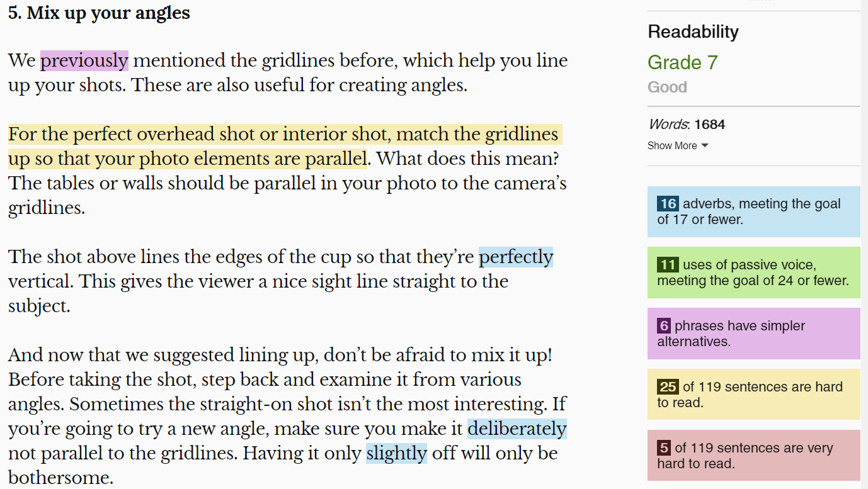The height and width of the screenshot is (489, 868).
Task: Click the Words: 1684 count
Action: pos(686,124)
